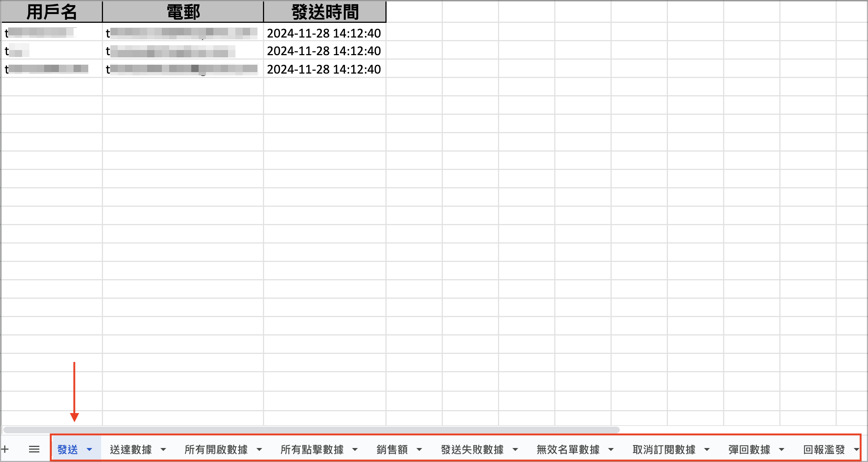Select the 銷售額 sheet tab

tap(392, 449)
